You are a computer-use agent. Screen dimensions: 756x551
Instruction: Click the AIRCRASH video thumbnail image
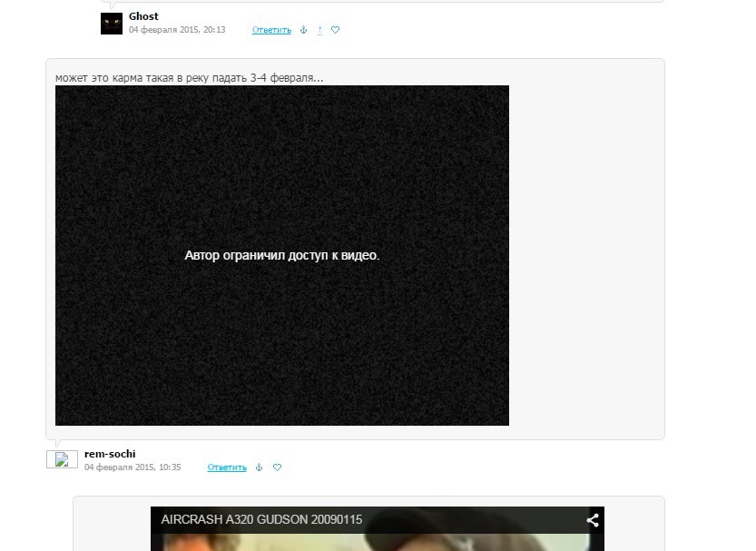click(x=377, y=542)
